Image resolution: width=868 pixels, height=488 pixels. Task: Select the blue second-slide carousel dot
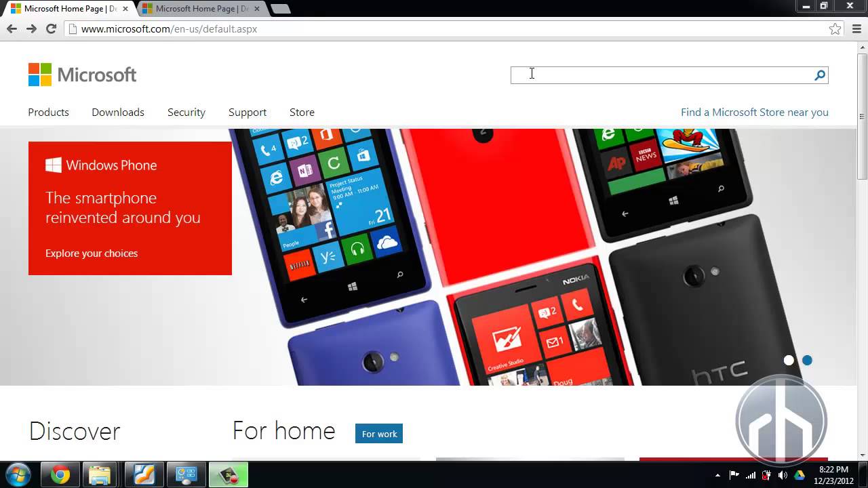(x=807, y=361)
